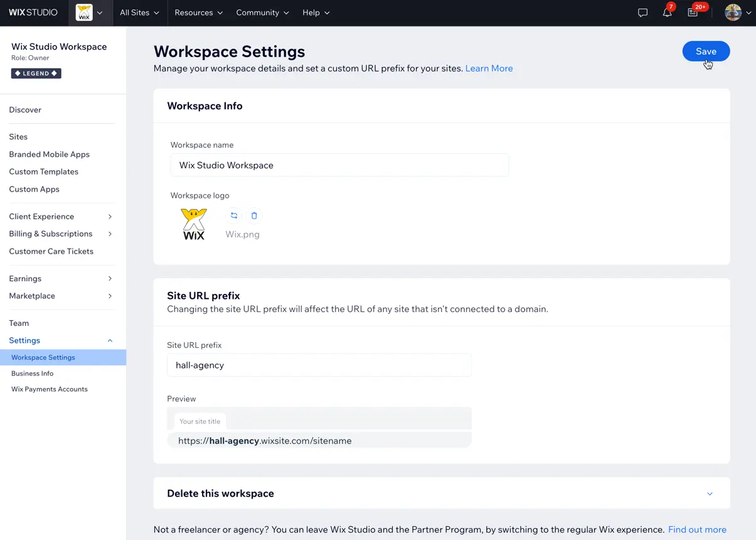Follow the Find out more link

[x=697, y=530]
